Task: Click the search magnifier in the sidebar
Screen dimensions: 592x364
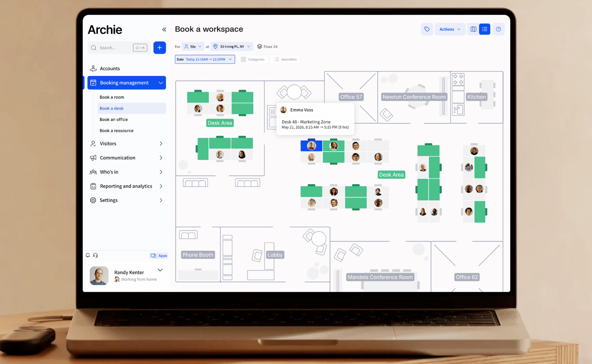Action: (x=94, y=48)
